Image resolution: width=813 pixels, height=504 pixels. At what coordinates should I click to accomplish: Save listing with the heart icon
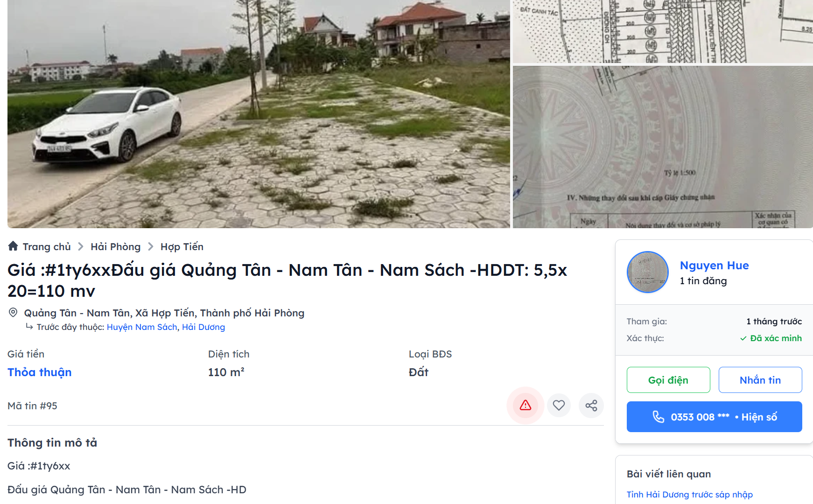pyautogui.click(x=559, y=405)
